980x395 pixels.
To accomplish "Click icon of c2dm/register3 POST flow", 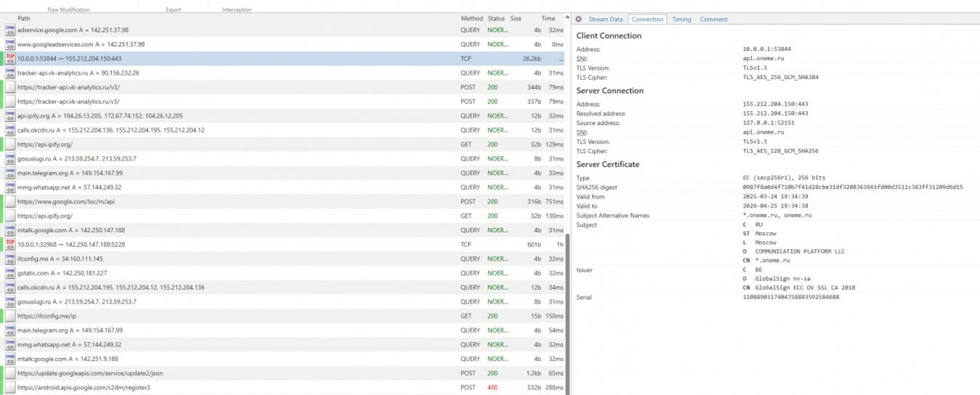I will point(10,388).
